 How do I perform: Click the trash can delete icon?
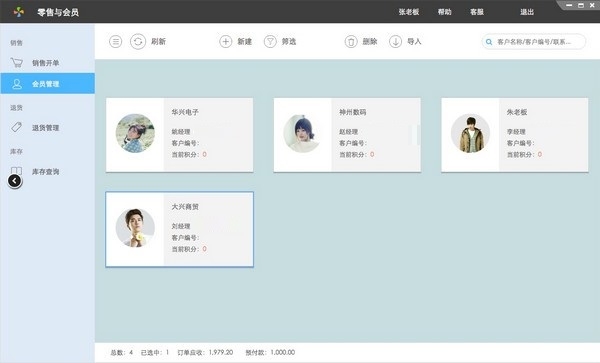tap(351, 41)
